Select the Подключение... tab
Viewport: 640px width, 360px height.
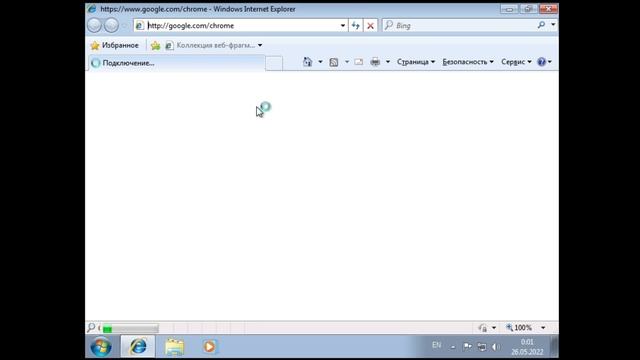176,63
